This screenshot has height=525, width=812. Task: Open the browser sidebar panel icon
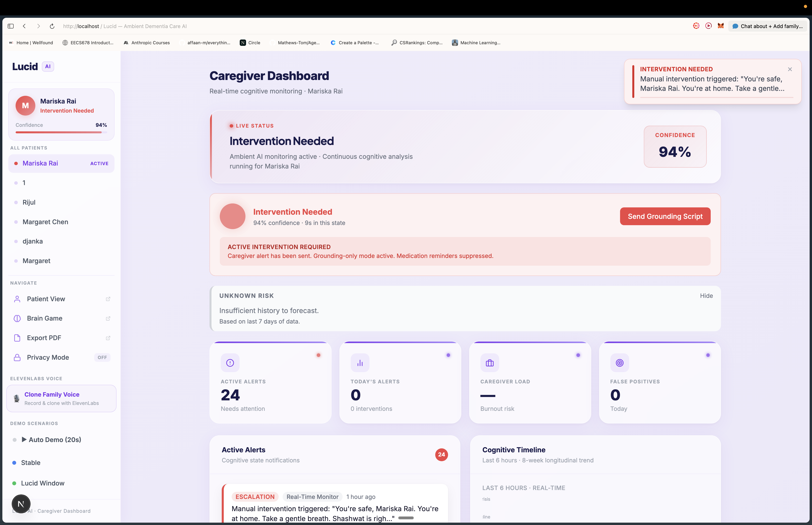click(10, 26)
